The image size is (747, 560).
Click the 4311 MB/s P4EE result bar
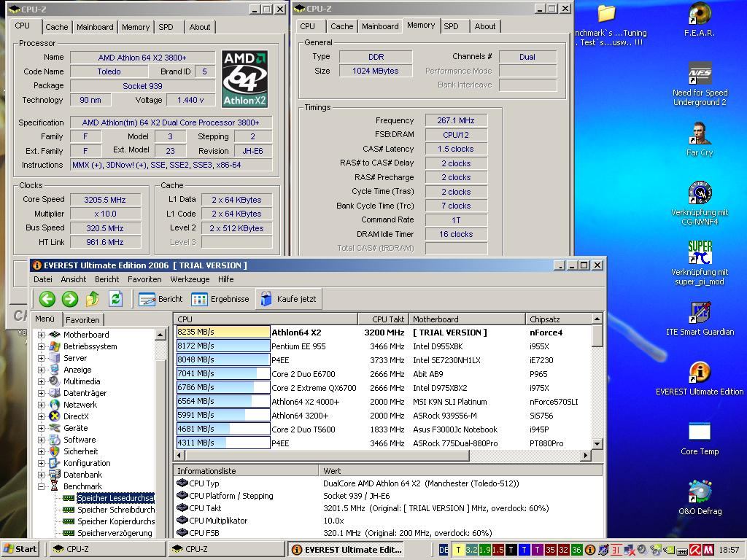pos(223,443)
